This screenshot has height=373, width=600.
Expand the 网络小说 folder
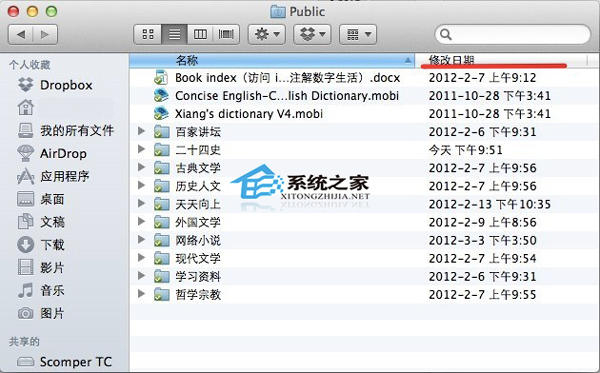(142, 240)
